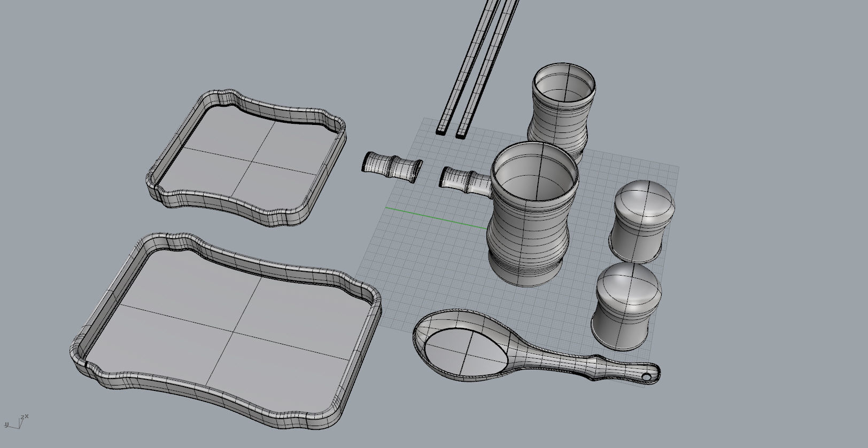
Task: Click the world XYZ axes icon
Action: point(17,421)
